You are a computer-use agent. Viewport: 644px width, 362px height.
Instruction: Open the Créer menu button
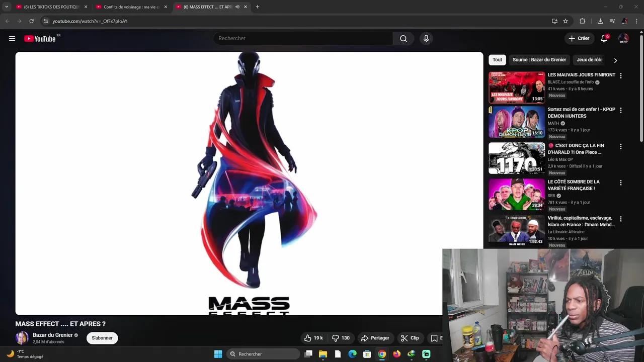tap(579, 39)
